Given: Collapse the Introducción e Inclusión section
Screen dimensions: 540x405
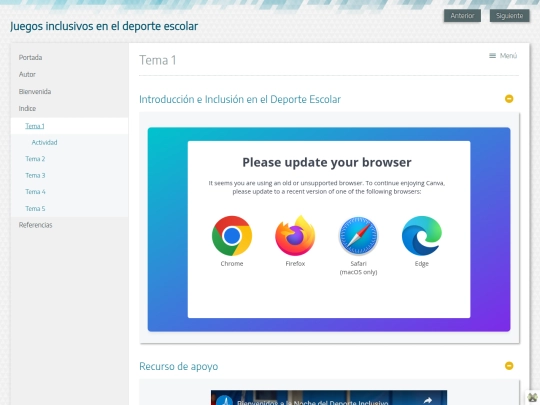Looking at the screenshot, I should 509,99.
